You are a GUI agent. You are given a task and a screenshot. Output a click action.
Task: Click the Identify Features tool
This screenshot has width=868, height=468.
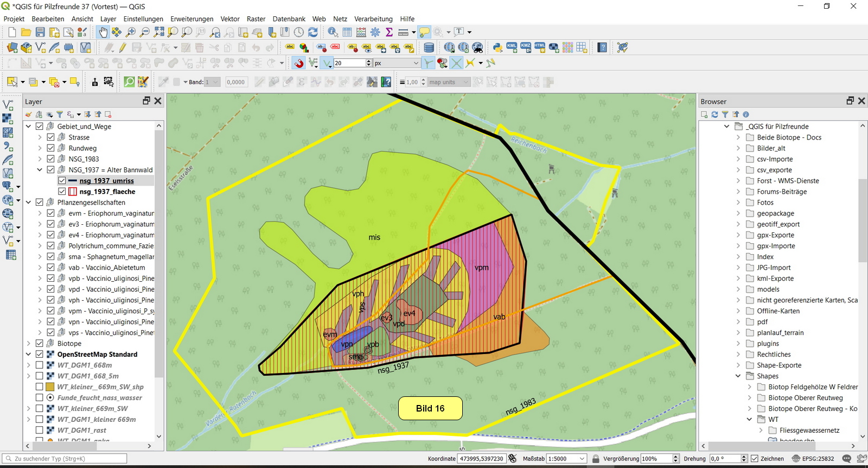click(333, 33)
